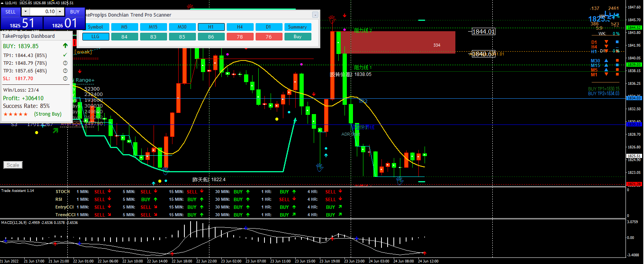
Task: Click the MACD(12,26,9) indicator label
Action: point(13,222)
